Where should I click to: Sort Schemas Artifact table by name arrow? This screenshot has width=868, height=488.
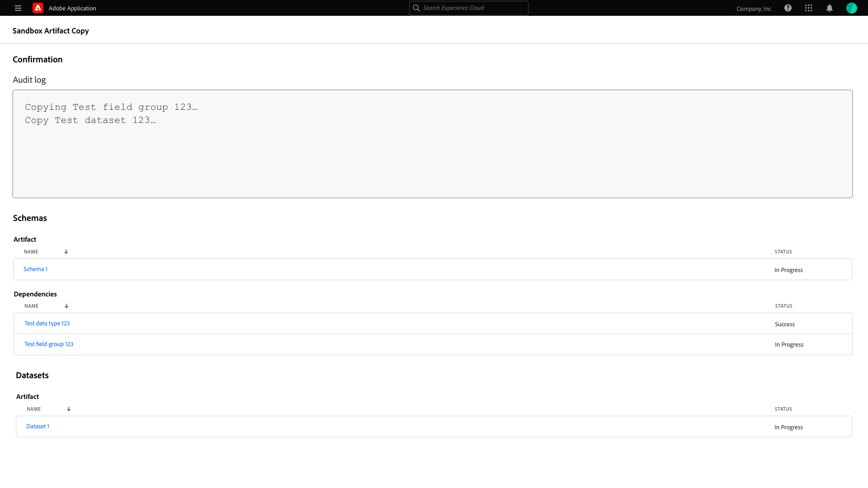[x=66, y=252]
